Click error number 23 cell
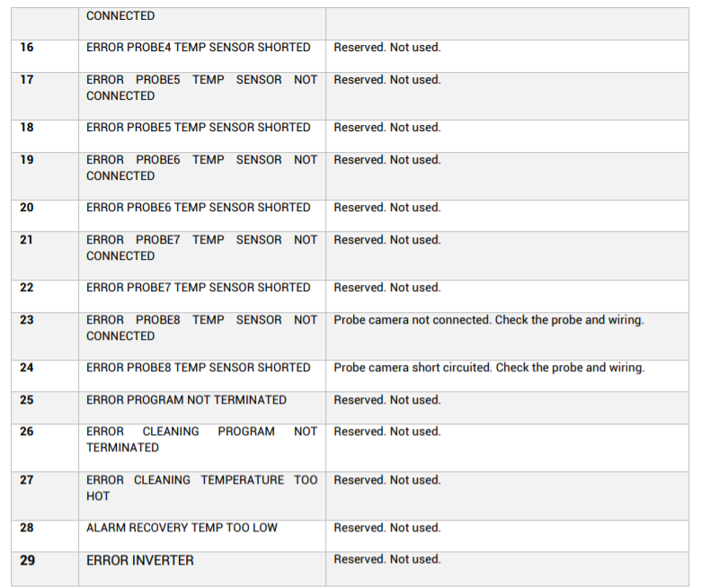Viewport: 701px width, 588px height. point(27,320)
